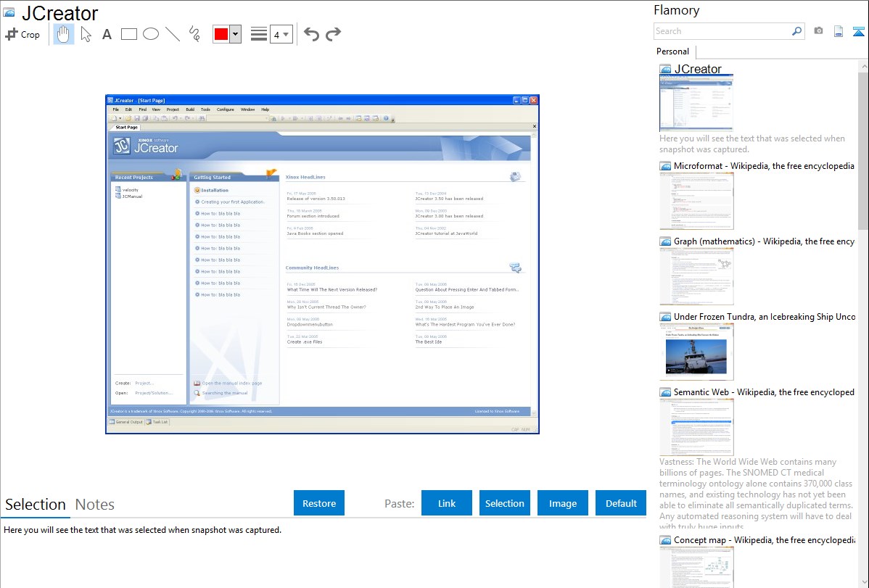Click the camera snapshot icon

tap(818, 31)
